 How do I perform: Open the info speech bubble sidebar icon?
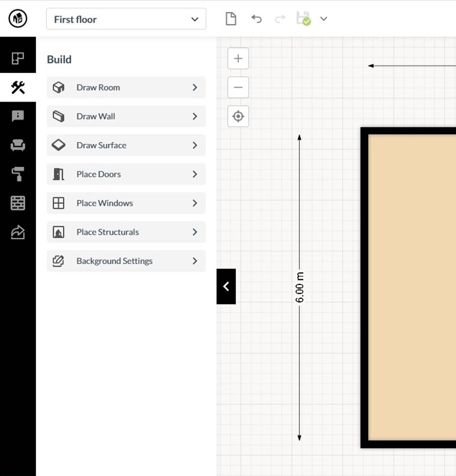[18, 116]
